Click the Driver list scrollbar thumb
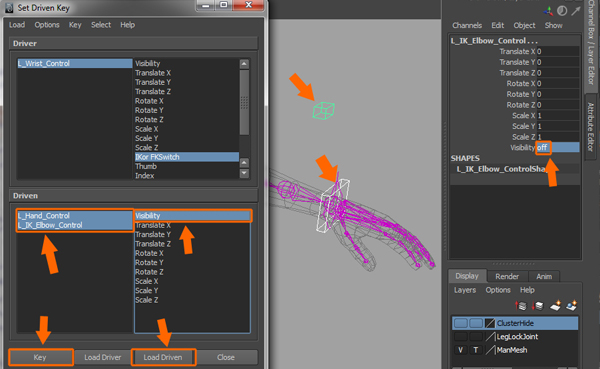 click(245, 102)
